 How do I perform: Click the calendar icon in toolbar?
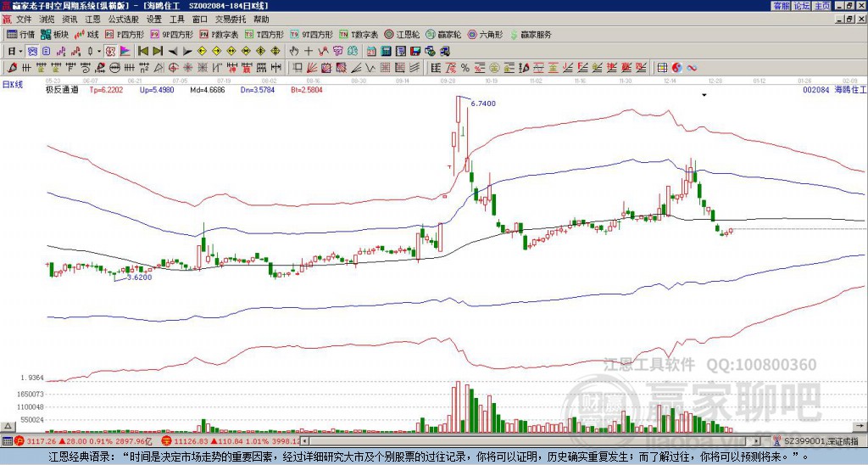click(371, 52)
